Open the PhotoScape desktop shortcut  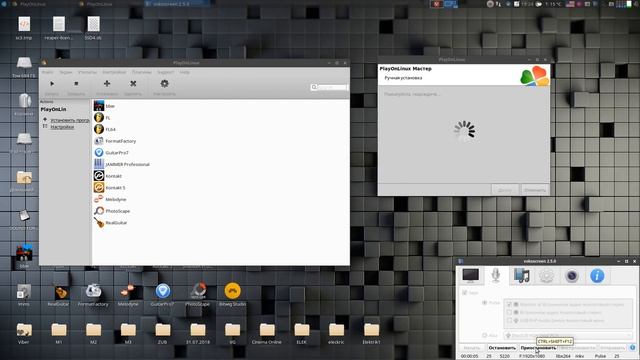click(198, 295)
